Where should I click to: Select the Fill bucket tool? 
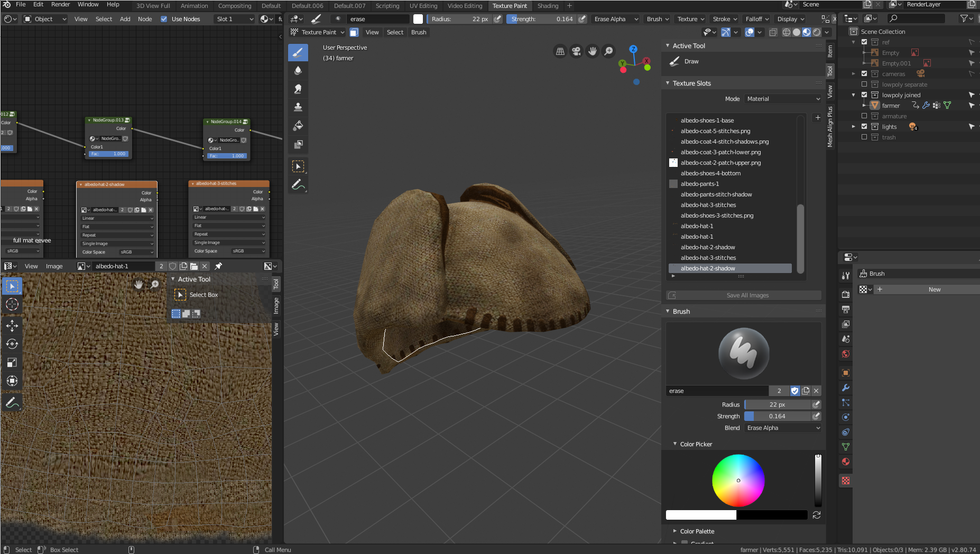pyautogui.click(x=298, y=126)
